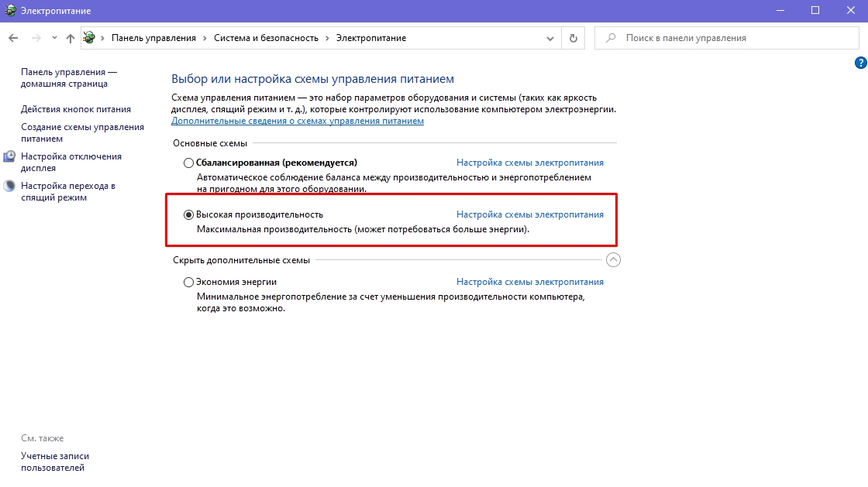The width and height of the screenshot is (868, 487).
Task: Click the Up folder arrow icon
Action: coord(71,38)
